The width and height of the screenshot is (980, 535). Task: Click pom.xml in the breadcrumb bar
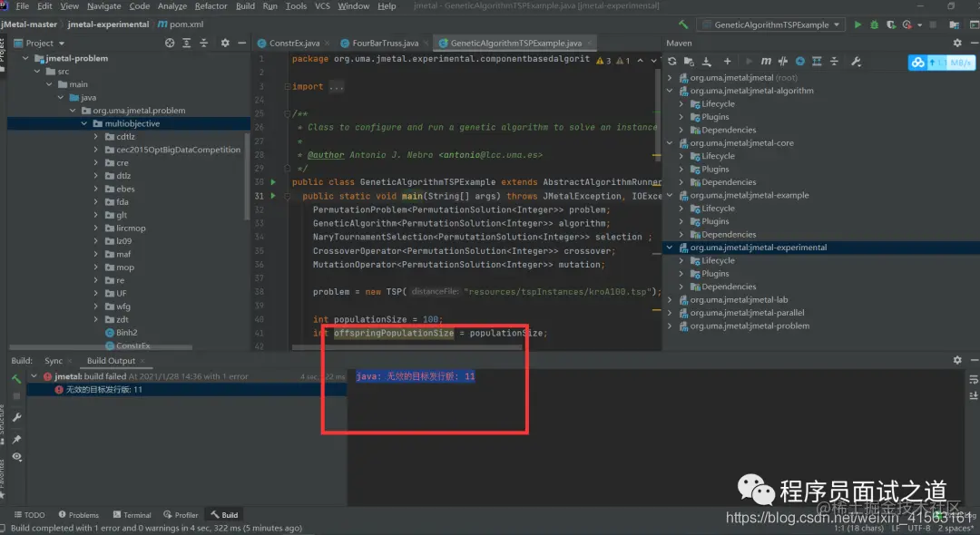181,24
